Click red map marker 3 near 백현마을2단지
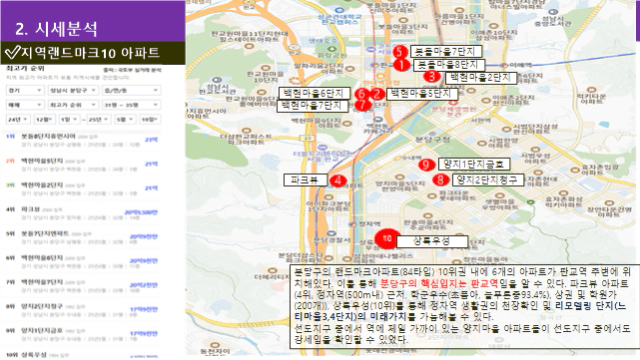The width and height of the screenshot is (640, 360). pyautogui.click(x=432, y=76)
